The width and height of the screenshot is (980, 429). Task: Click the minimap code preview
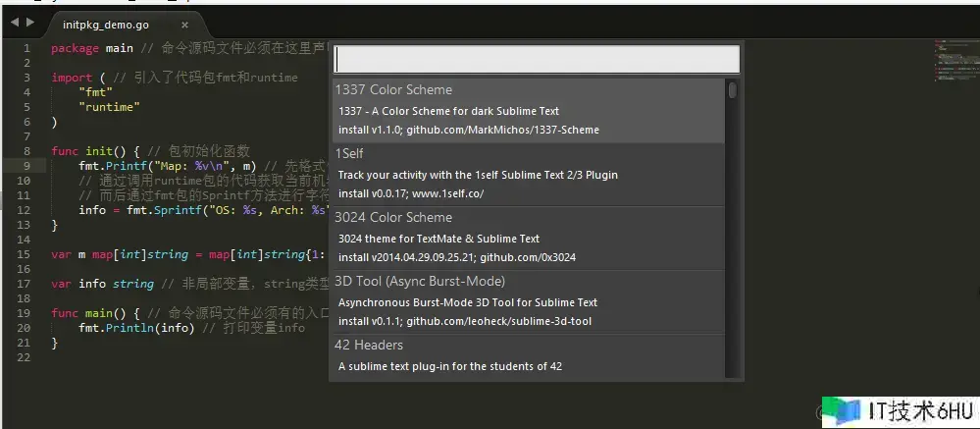click(956, 61)
